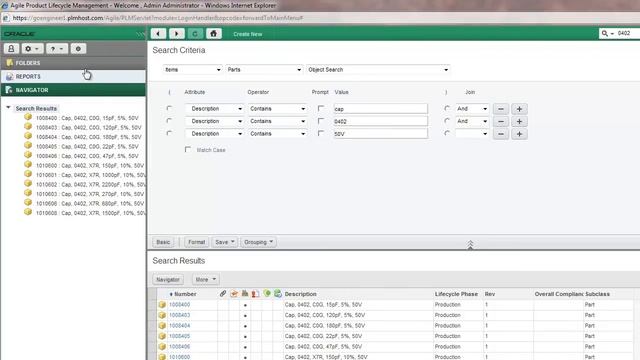Click the Refresh button in green toolbar
This screenshot has width=640, height=360.
[x=195, y=33]
